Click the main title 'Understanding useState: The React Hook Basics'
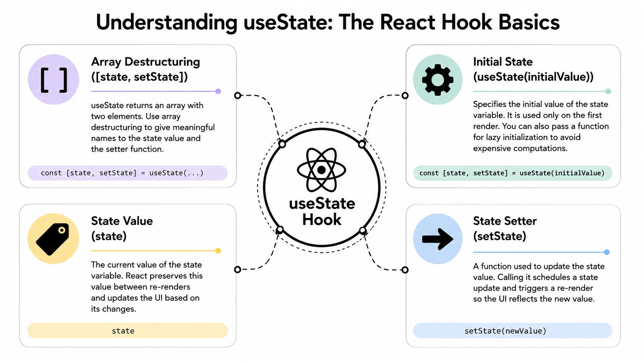 (328, 22)
